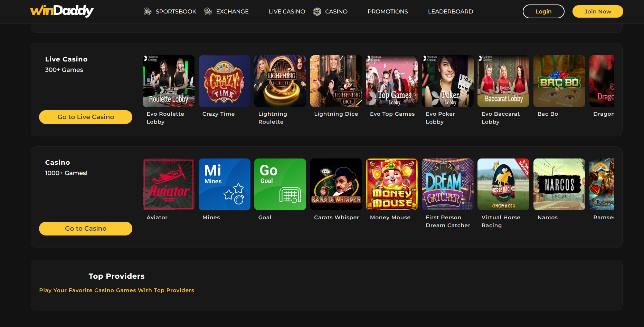Click the Live Casino section heading
Viewport: 644px width, 327px height.
(x=66, y=59)
